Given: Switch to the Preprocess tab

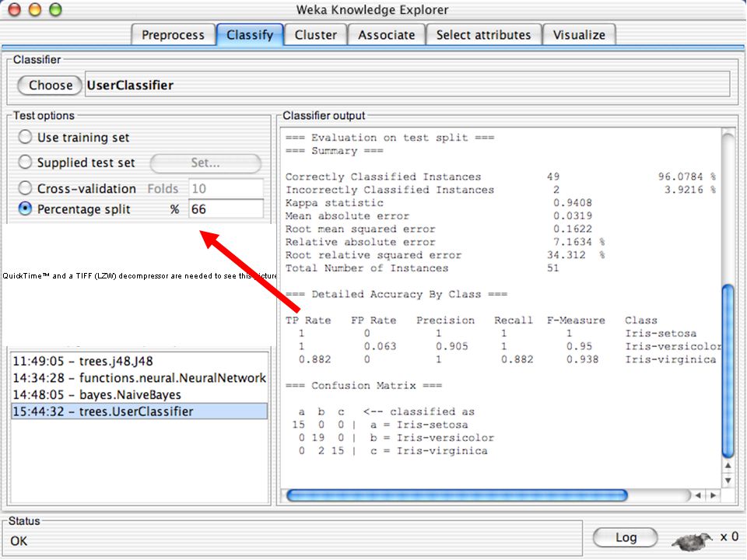Looking at the screenshot, I should coord(173,35).
